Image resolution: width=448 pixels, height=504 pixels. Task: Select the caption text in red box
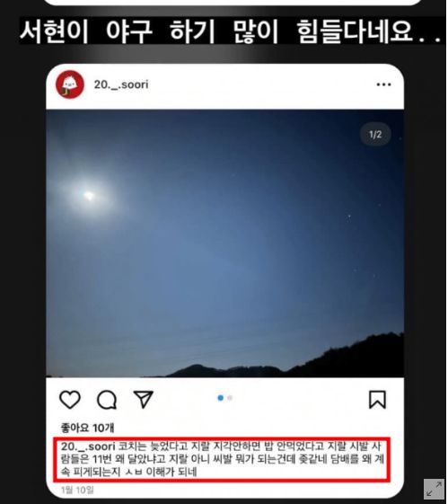(x=222, y=459)
